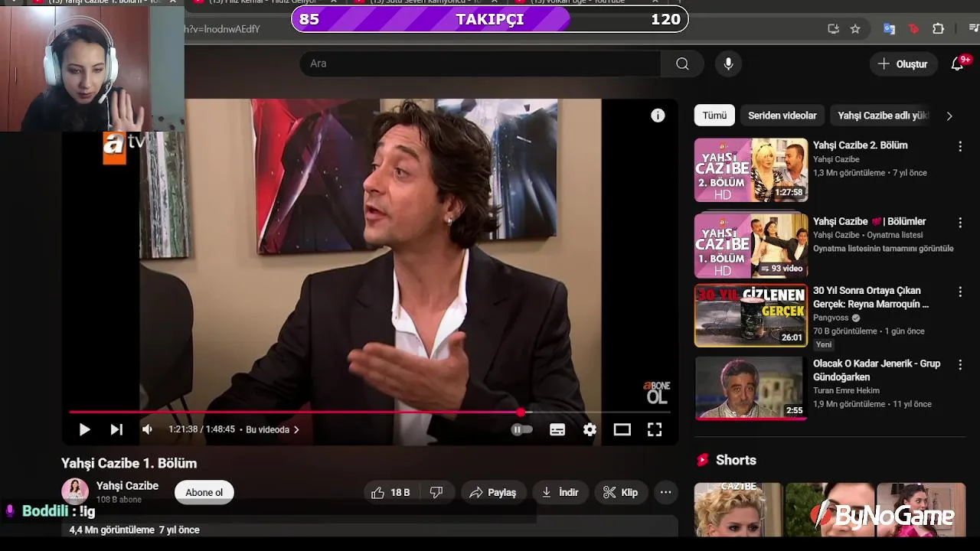Mute the video volume
980x551 pixels.
tap(148, 429)
